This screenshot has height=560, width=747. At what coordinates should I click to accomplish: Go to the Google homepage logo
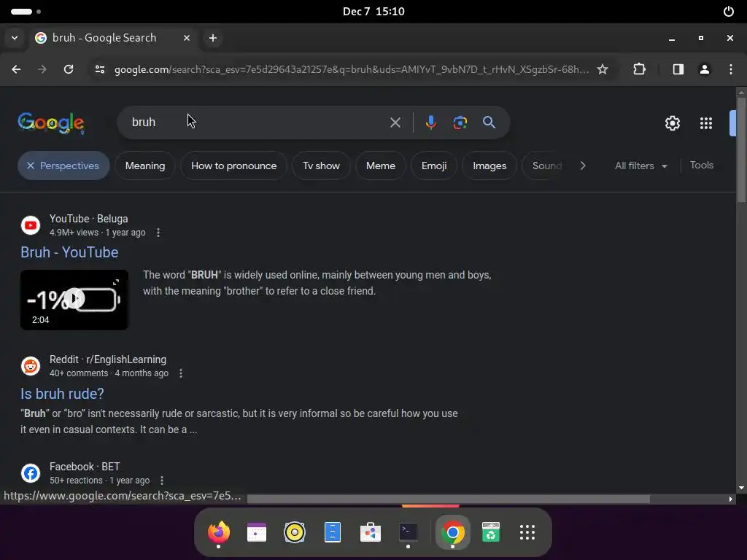tap(51, 122)
